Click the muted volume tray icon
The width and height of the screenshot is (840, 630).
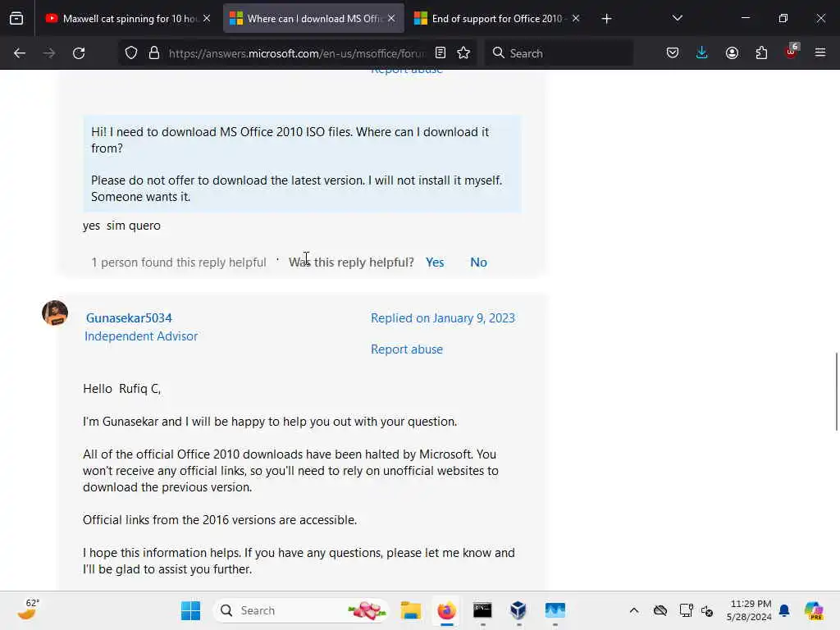click(x=706, y=610)
